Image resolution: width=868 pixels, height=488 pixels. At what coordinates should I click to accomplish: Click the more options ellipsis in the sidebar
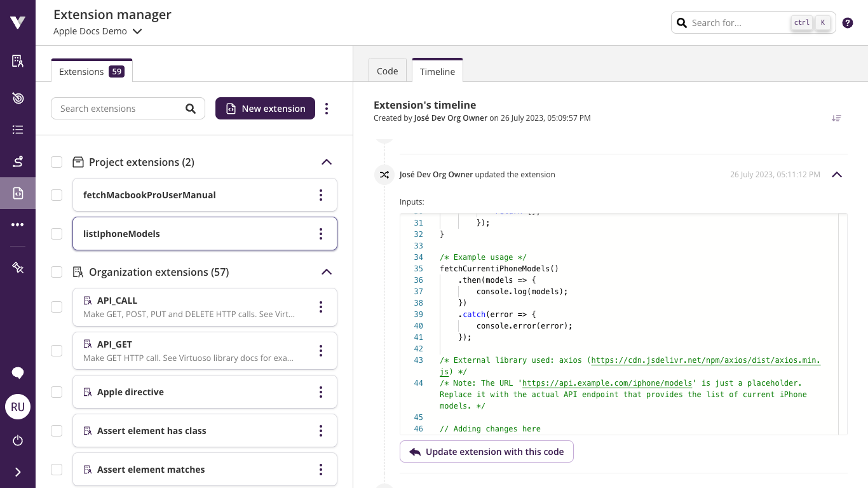pos(17,224)
